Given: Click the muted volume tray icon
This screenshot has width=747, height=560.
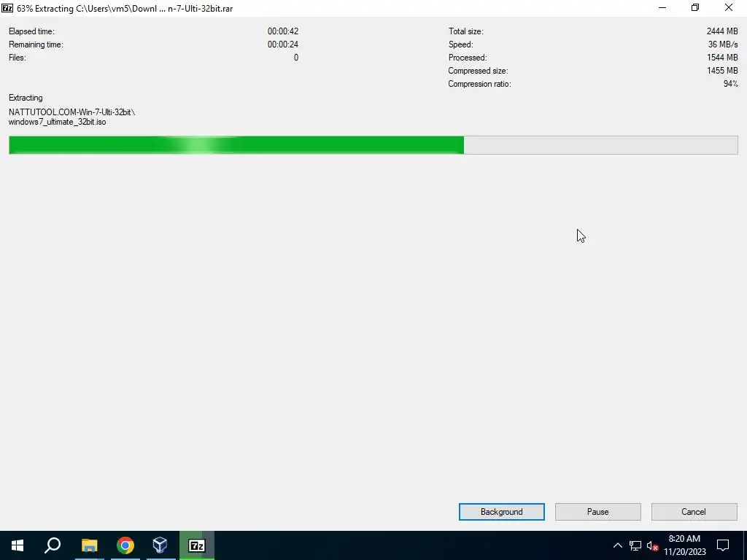Looking at the screenshot, I should [x=652, y=545].
